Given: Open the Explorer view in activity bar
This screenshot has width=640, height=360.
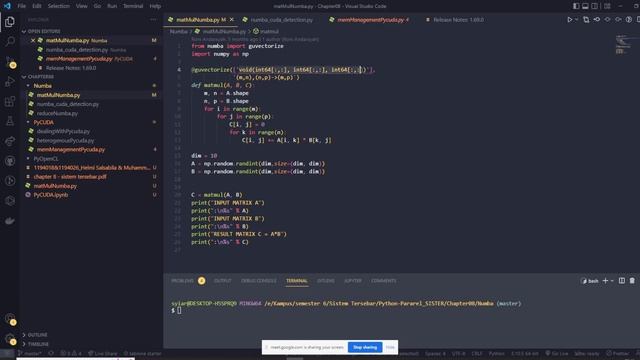Looking at the screenshot, I should click(10, 22).
